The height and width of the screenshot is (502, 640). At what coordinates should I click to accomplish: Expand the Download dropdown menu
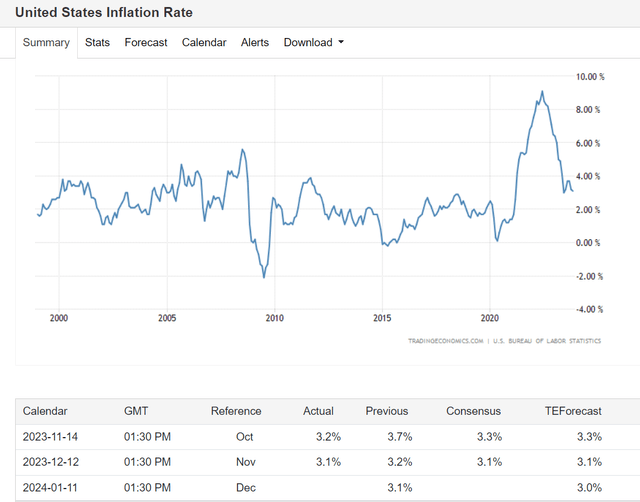tap(313, 42)
